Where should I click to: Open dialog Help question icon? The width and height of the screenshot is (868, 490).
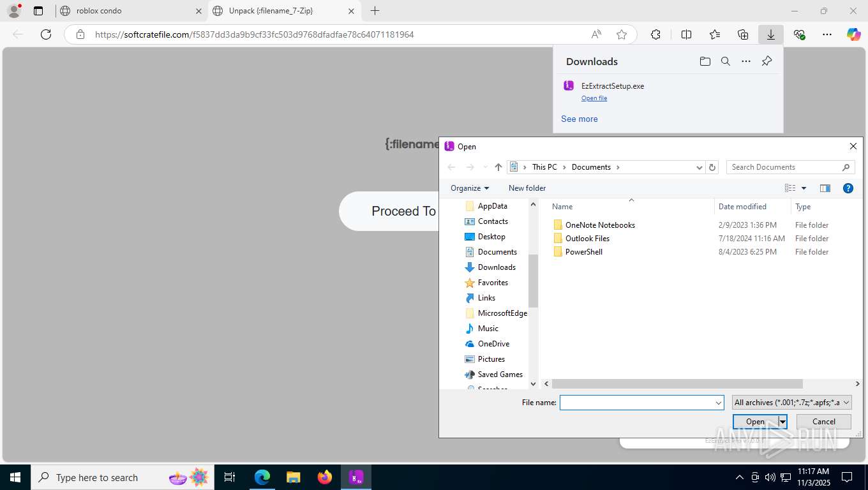(848, 188)
